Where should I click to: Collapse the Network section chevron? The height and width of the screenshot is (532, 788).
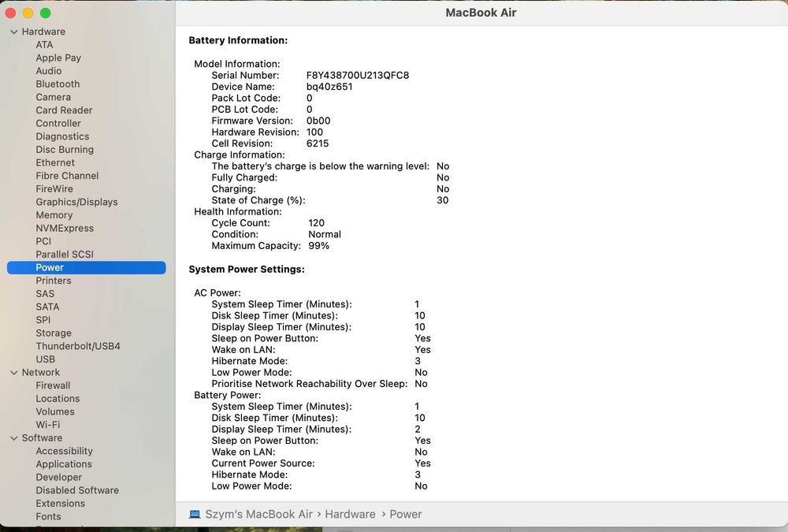click(14, 373)
